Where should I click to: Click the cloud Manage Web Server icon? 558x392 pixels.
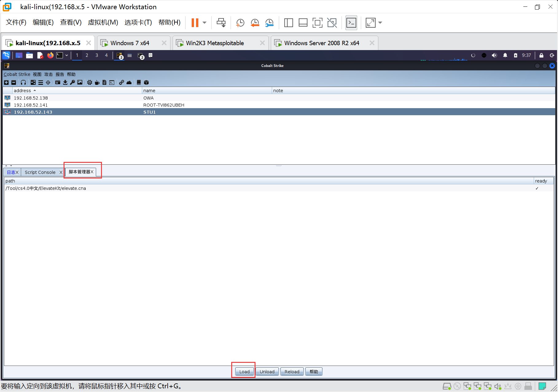pos(129,82)
